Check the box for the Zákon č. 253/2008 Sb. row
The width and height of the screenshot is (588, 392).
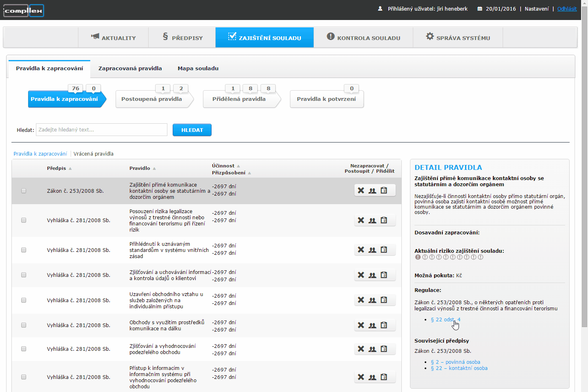point(24,191)
